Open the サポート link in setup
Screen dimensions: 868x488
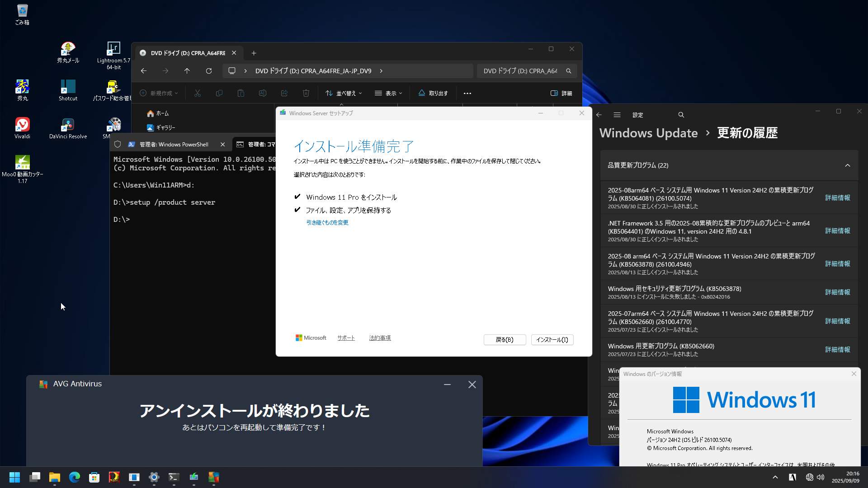(346, 338)
